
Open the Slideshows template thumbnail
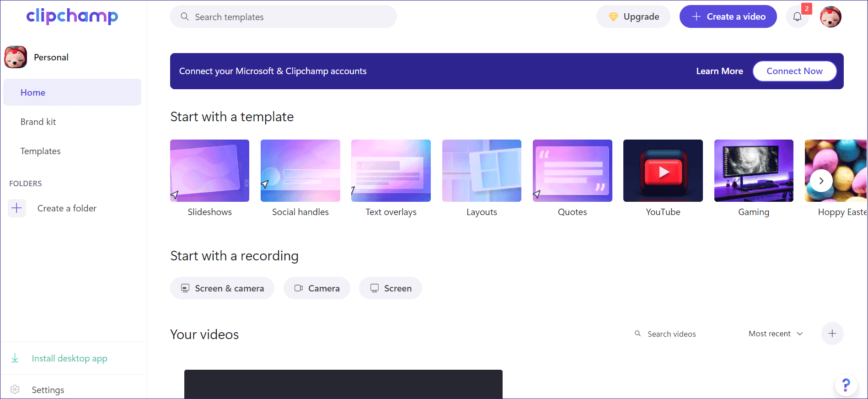click(x=209, y=171)
